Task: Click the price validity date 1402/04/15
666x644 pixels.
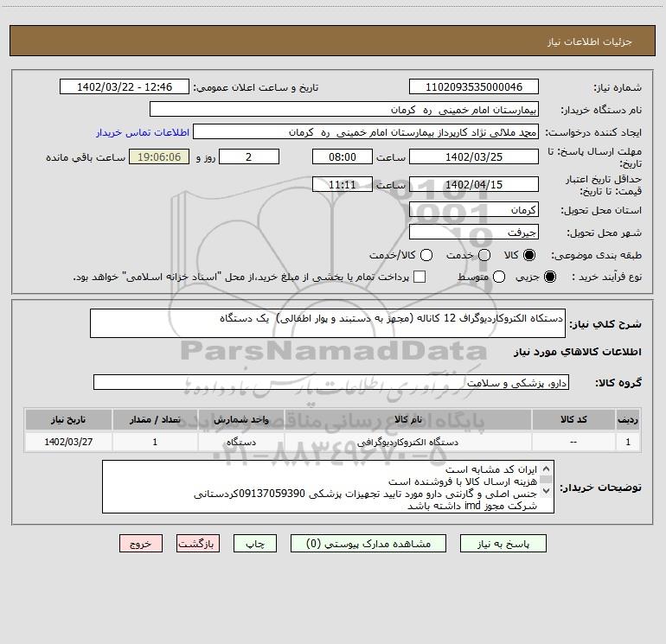Action: 474,184
